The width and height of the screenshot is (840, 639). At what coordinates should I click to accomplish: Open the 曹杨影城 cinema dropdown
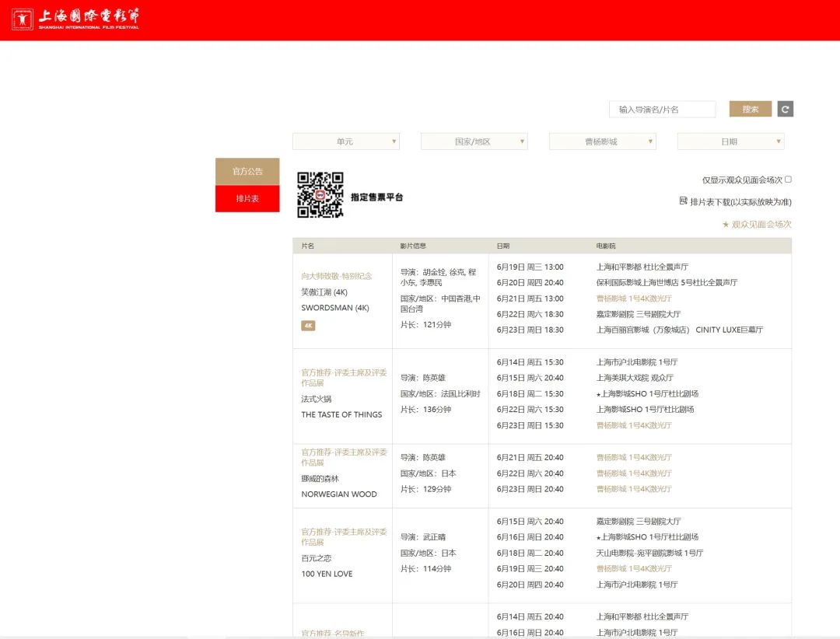(603, 141)
